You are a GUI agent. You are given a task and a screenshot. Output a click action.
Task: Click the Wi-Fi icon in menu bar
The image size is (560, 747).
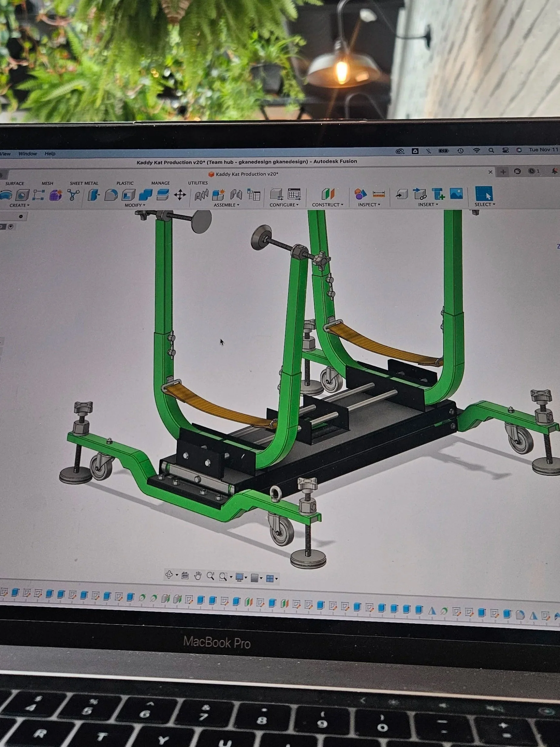point(476,151)
